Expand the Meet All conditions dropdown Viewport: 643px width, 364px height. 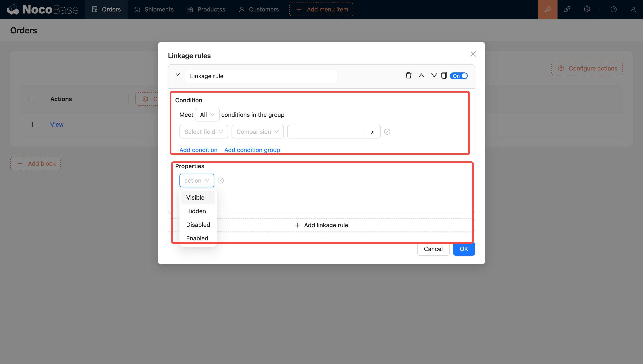(207, 115)
